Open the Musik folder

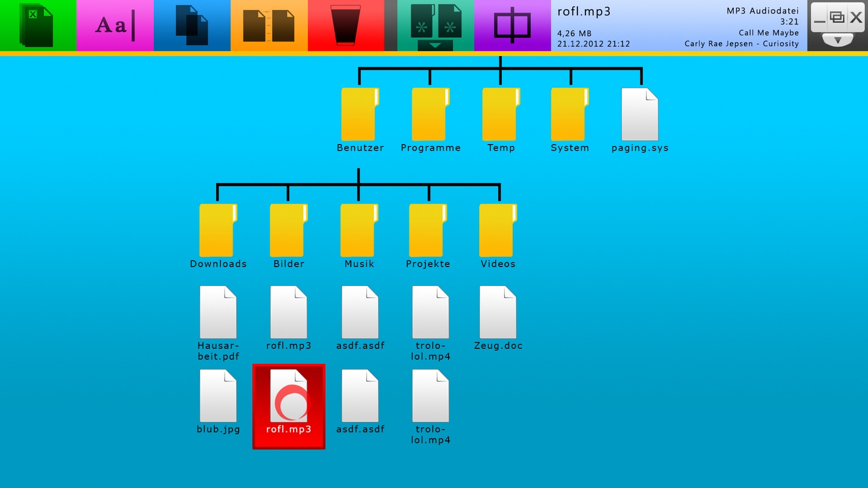click(x=359, y=231)
